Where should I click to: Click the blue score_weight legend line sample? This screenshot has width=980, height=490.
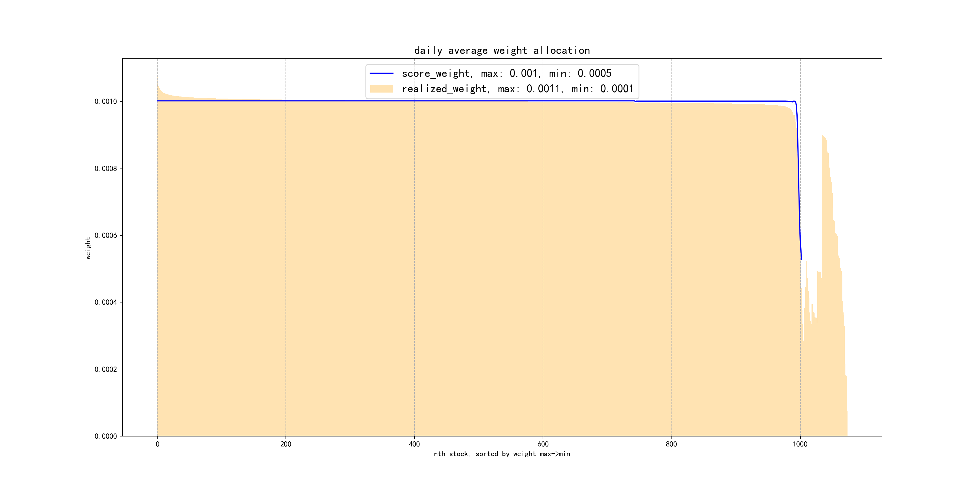tap(381, 73)
